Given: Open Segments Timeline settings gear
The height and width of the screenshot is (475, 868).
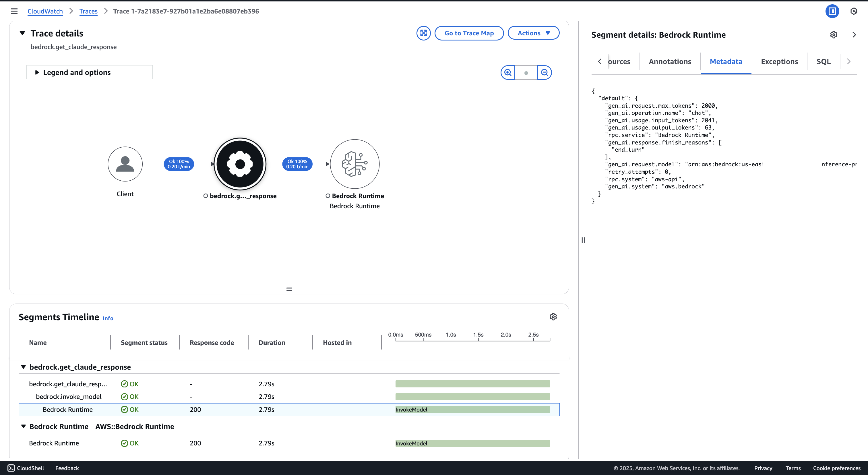Looking at the screenshot, I should click(553, 316).
